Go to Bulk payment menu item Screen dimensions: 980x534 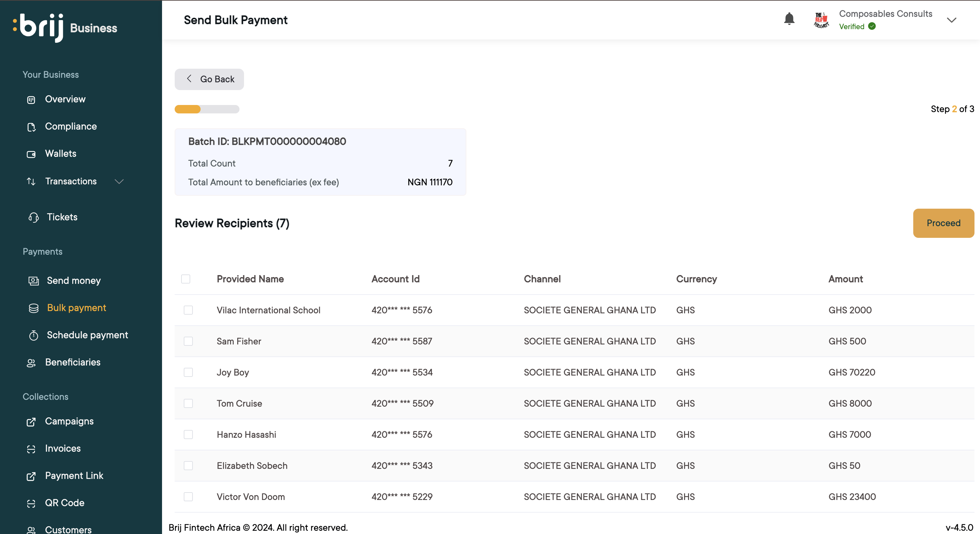pos(76,308)
